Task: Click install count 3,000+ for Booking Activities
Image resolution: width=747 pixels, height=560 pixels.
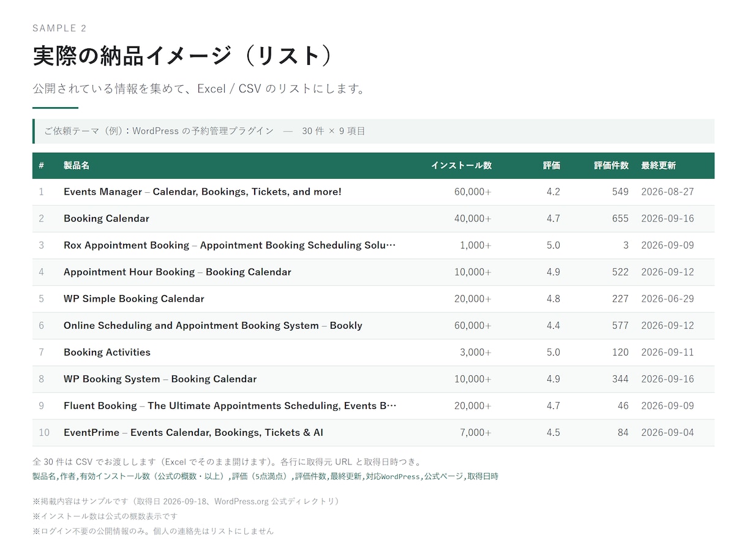Action: [476, 353]
